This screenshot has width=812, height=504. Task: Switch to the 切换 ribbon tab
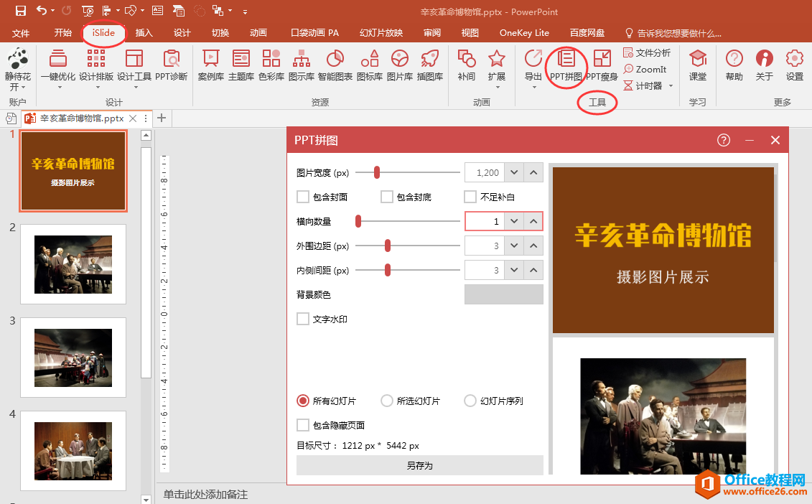220,32
